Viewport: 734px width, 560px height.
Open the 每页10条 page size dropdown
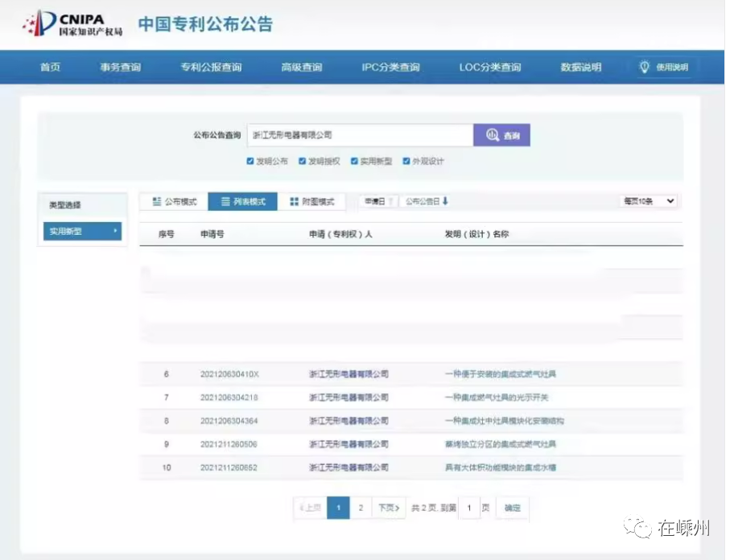649,201
